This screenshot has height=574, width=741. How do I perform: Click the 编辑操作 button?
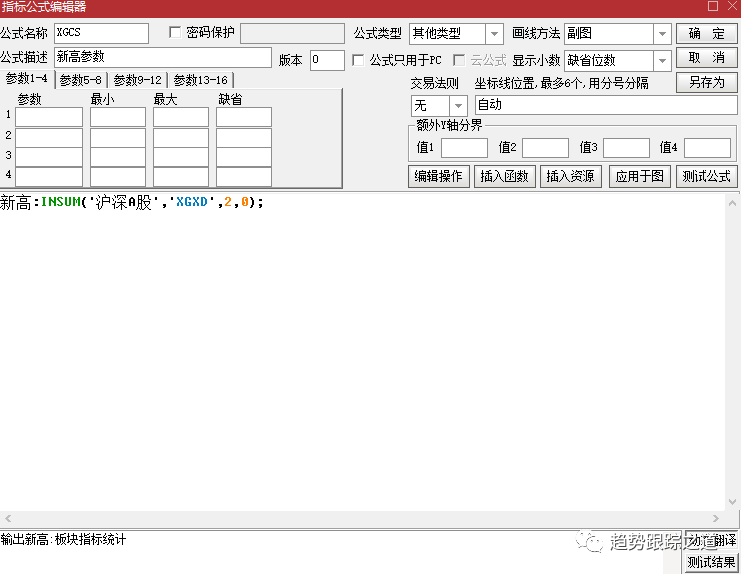click(x=438, y=176)
